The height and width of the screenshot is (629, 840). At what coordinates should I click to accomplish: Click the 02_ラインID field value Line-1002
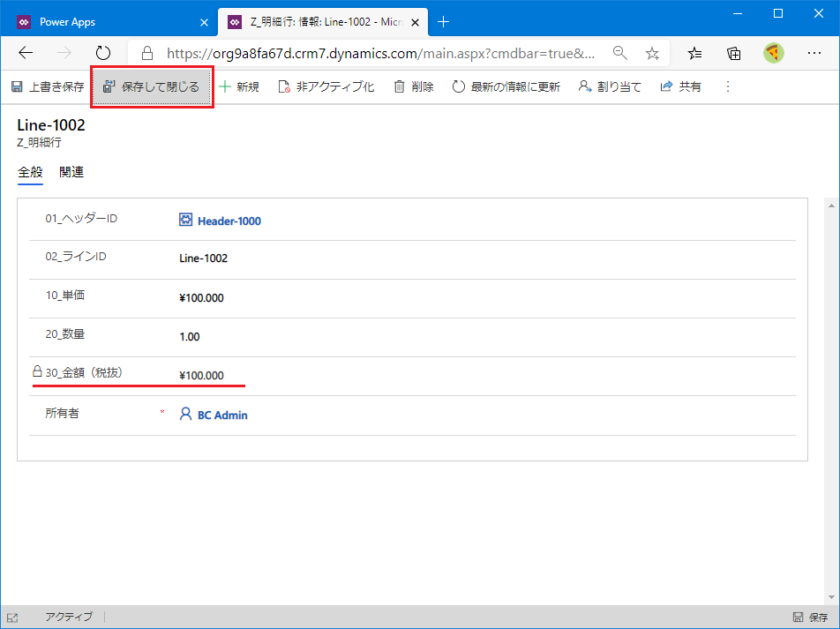tap(203, 258)
